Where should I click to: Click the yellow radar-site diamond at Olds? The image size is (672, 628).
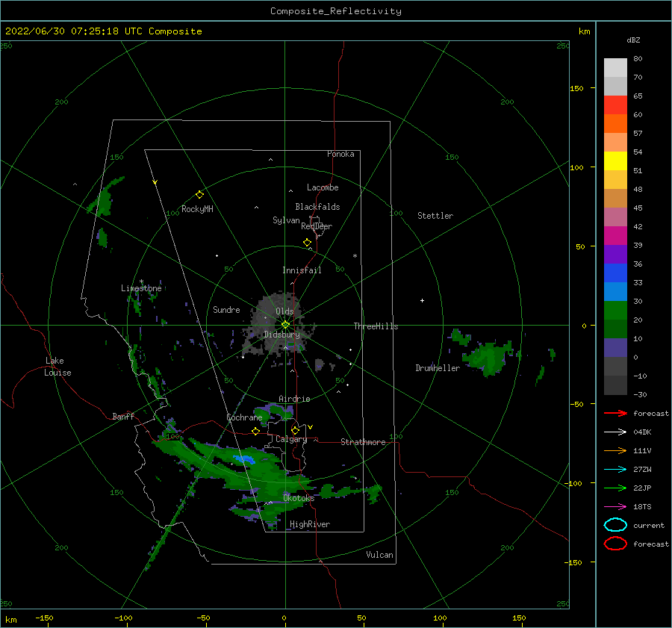click(x=285, y=325)
